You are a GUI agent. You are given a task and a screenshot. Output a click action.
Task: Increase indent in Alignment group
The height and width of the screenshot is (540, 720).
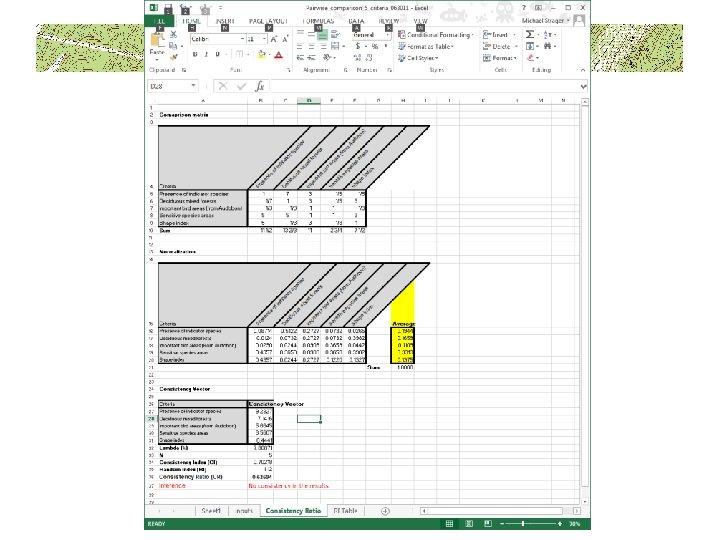pos(311,57)
